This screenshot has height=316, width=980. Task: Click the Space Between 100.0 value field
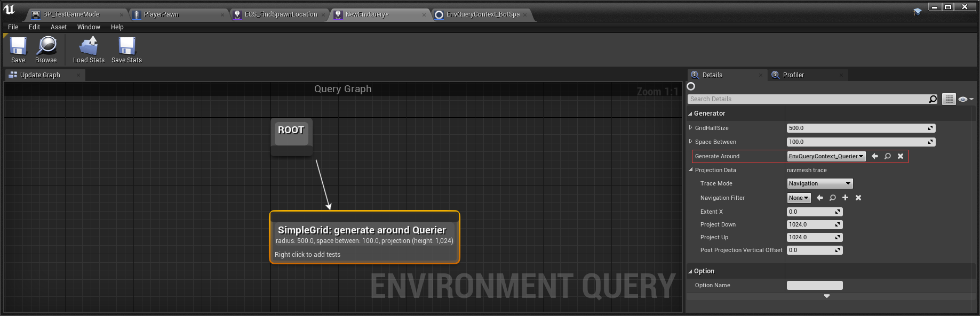coord(861,142)
